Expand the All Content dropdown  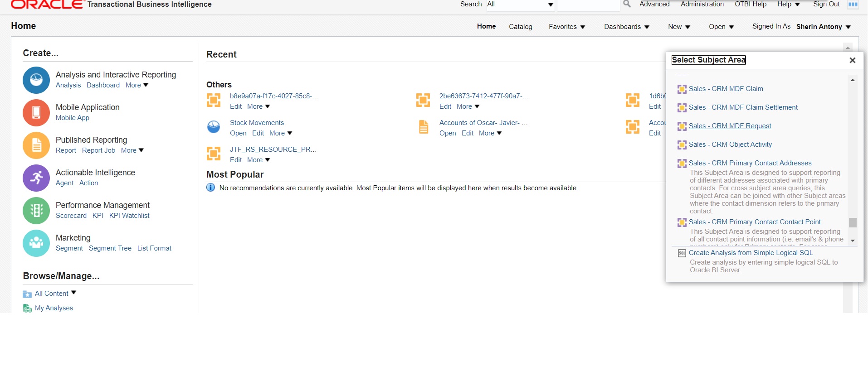[73, 293]
